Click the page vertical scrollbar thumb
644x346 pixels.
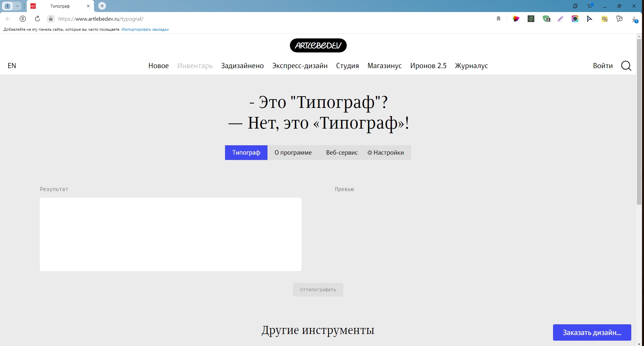point(639,122)
